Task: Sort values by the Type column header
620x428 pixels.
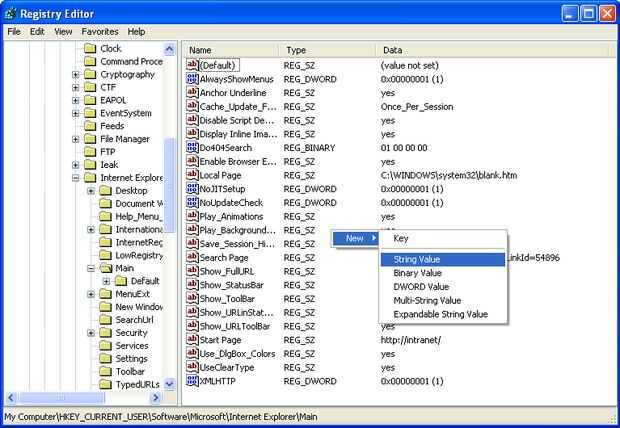Action: click(x=327, y=50)
